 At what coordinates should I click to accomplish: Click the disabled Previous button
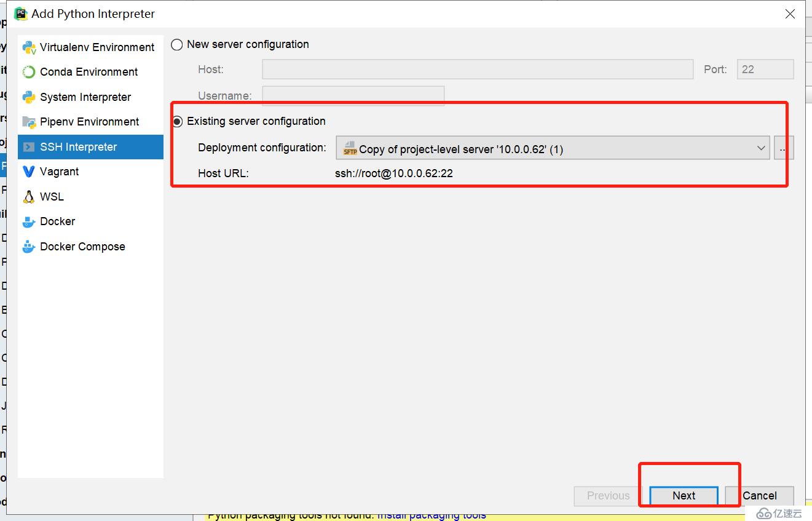(608, 496)
